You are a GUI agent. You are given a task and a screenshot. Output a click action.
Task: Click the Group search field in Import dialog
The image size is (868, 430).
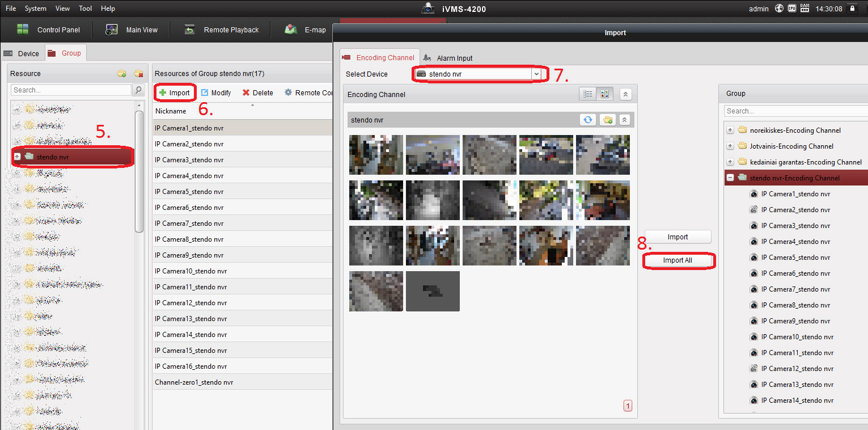click(x=795, y=111)
